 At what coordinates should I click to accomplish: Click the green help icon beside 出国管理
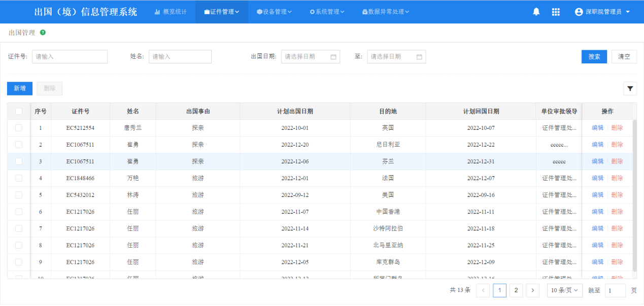coord(43,32)
